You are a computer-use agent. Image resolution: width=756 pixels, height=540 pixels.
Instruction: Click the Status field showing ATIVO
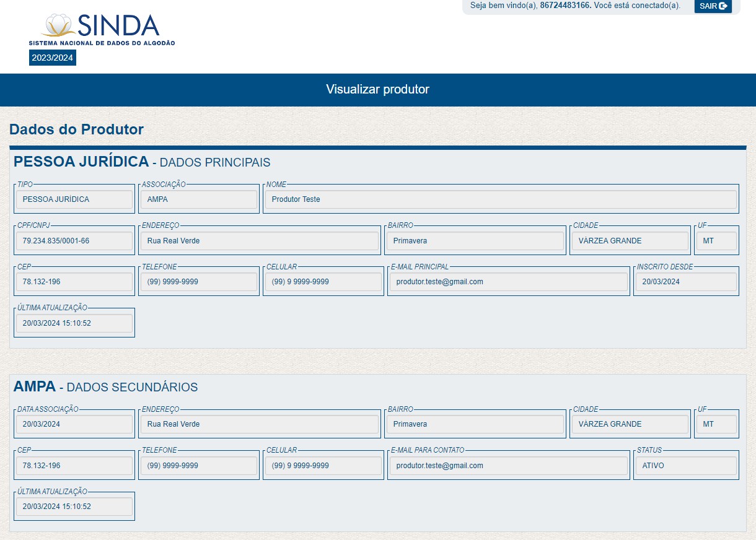coord(686,466)
